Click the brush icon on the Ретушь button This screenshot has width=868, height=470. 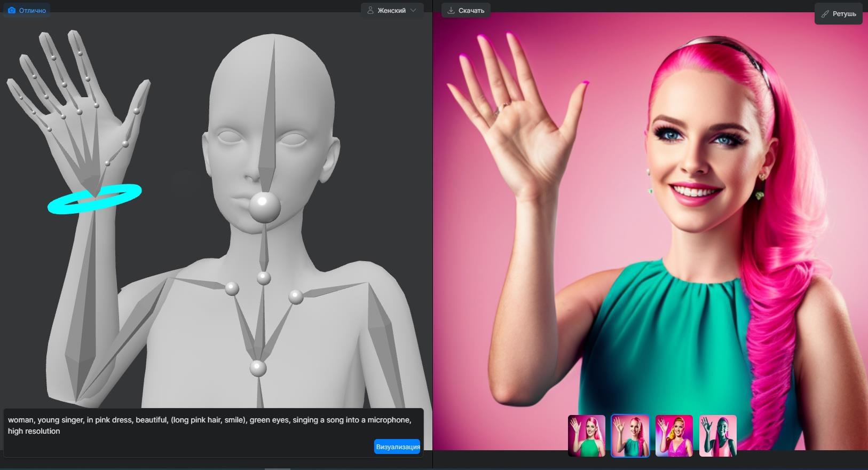(x=825, y=14)
